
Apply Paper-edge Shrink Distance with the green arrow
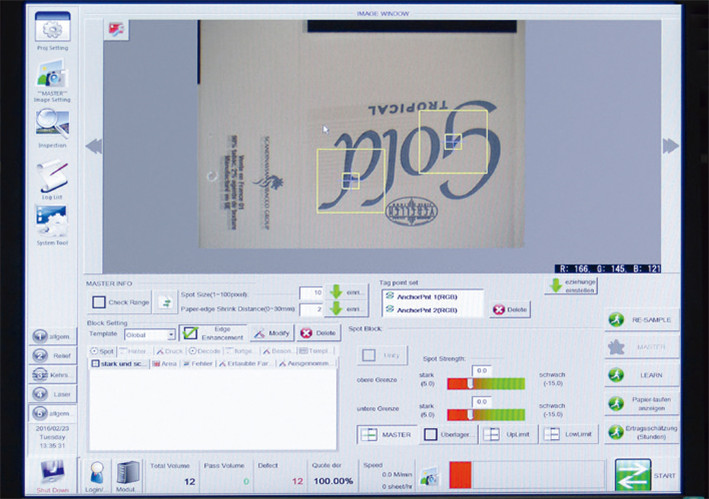[x=346, y=309]
